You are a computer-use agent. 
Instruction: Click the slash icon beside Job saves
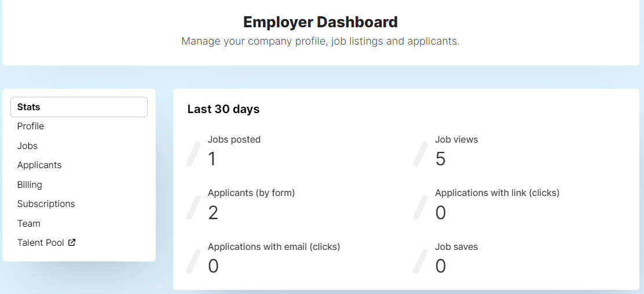point(420,262)
